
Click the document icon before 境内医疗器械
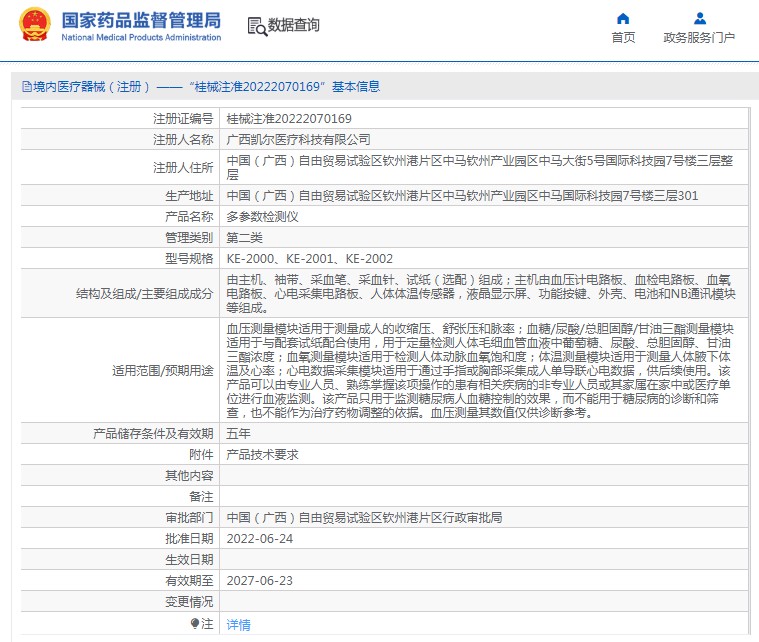click(x=27, y=87)
